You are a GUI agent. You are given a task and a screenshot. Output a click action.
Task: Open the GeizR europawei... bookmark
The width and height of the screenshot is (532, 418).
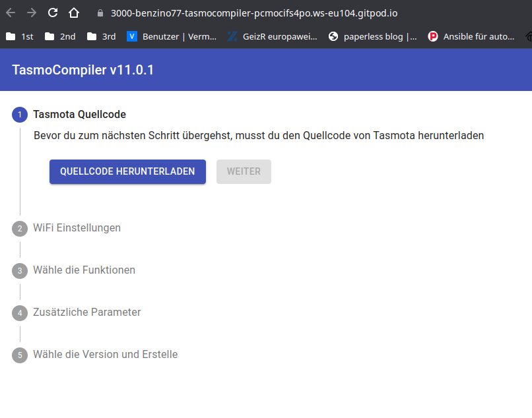pyautogui.click(x=273, y=36)
